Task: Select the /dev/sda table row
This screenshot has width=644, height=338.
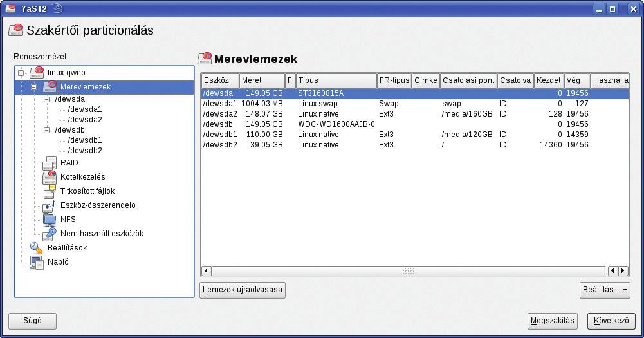Action: pyautogui.click(x=415, y=93)
